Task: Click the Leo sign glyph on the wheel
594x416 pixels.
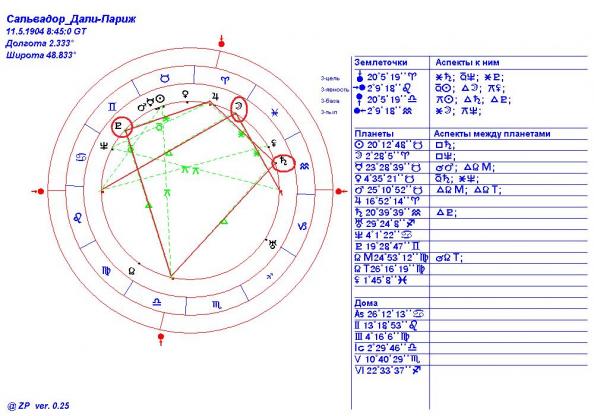Action: [78, 217]
